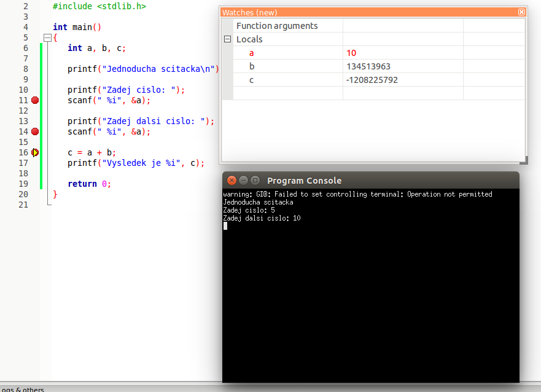Fold the main function at line 5

(x=48, y=37)
